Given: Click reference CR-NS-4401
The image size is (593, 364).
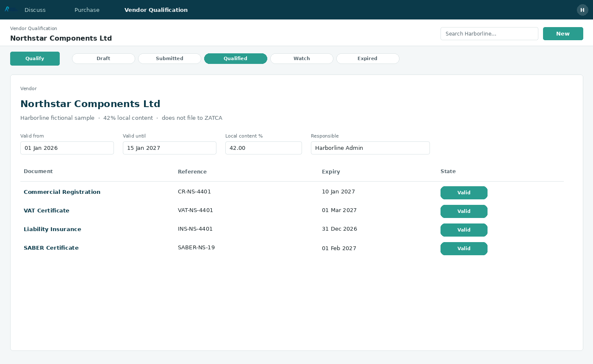Looking at the screenshot, I should [194, 192].
